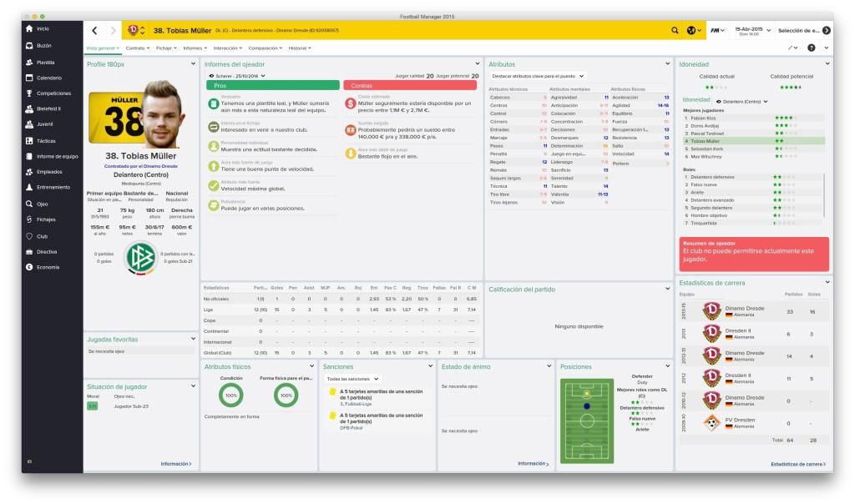Open Información link in Estado de ánimo

[534, 464]
